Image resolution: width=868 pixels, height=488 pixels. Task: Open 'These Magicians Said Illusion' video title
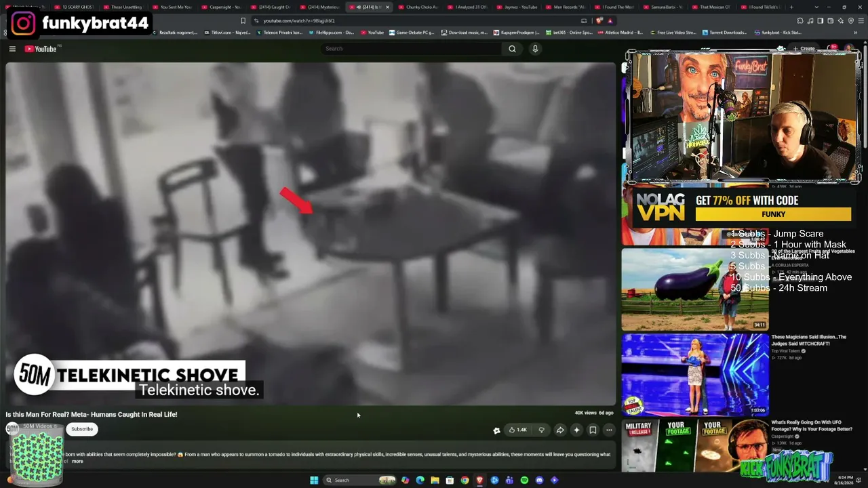click(808, 340)
